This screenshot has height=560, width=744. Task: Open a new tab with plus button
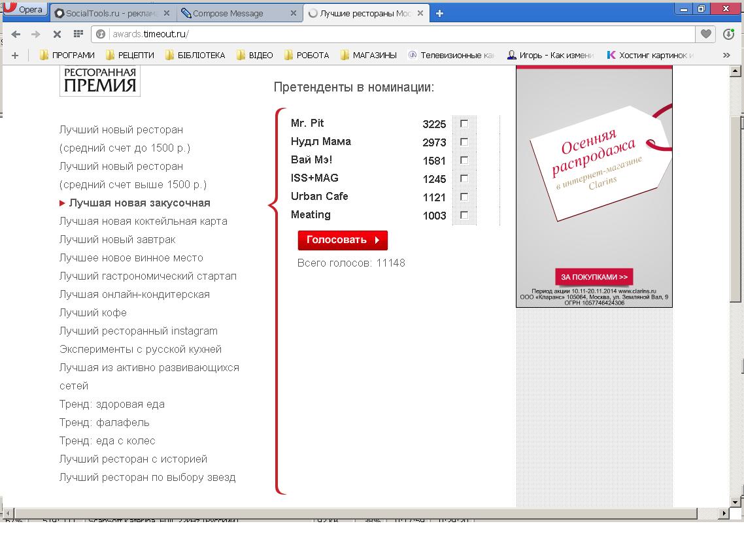(439, 13)
